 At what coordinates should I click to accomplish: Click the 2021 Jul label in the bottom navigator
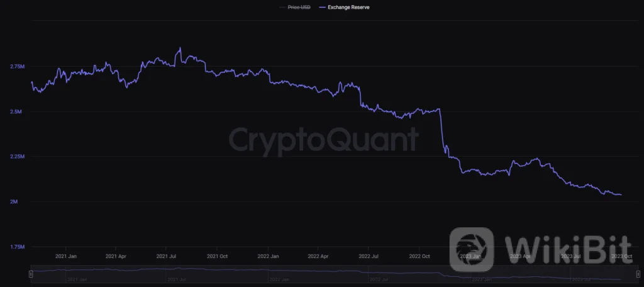point(177,279)
